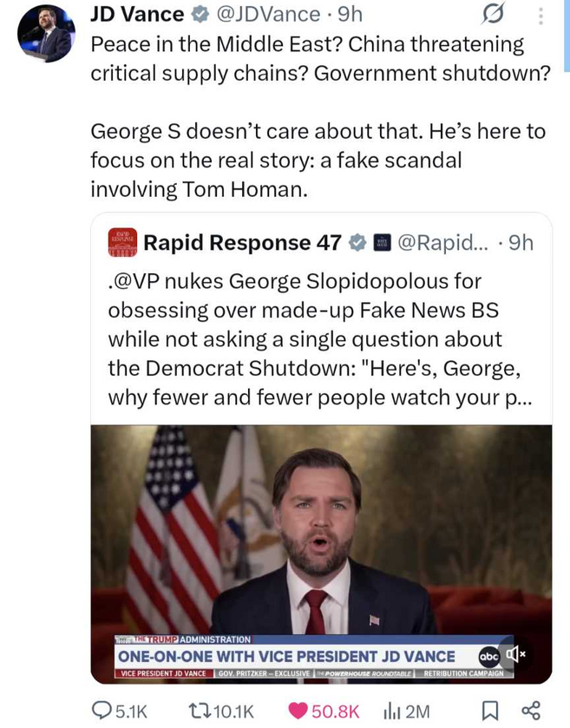Image resolution: width=570 pixels, height=728 pixels.
Task: Share the tweet via share icon
Action: pyautogui.click(x=529, y=710)
